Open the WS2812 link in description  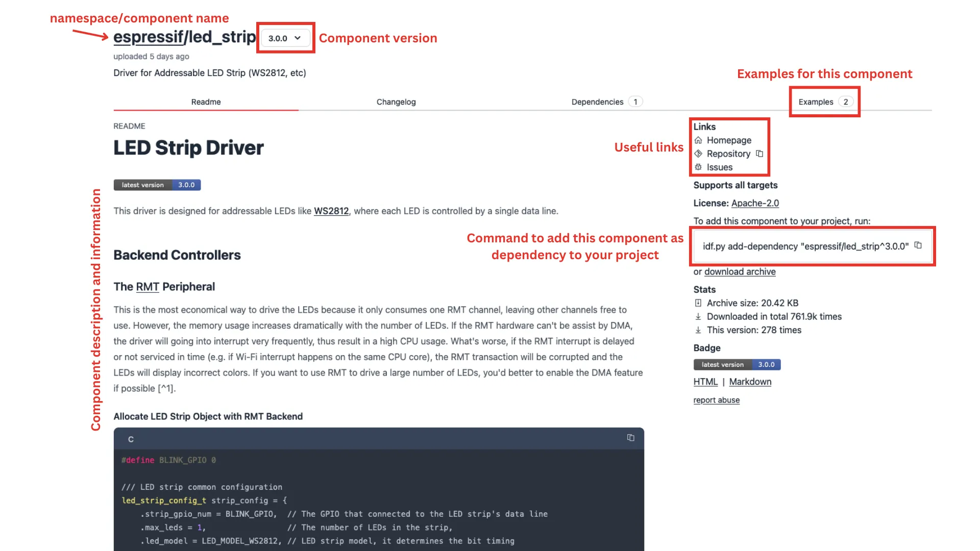coord(331,211)
